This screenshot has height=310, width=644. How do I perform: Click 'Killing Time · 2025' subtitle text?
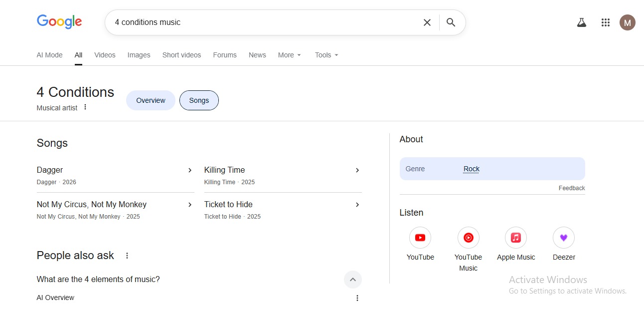click(x=229, y=182)
